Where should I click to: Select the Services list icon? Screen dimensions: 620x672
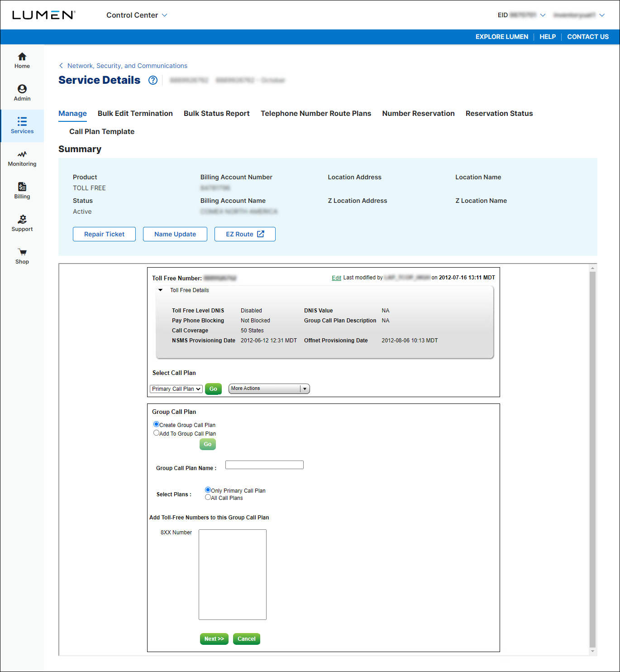[x=22, y=122]
